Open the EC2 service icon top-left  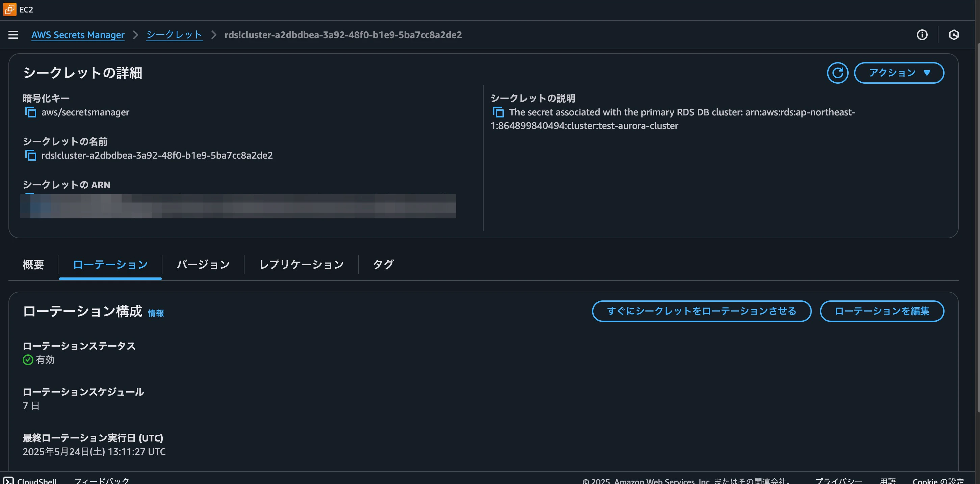pos(9,9)
